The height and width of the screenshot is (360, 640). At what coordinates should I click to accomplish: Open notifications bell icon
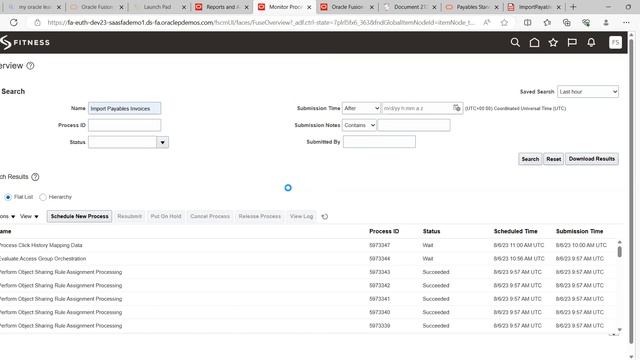591,42
